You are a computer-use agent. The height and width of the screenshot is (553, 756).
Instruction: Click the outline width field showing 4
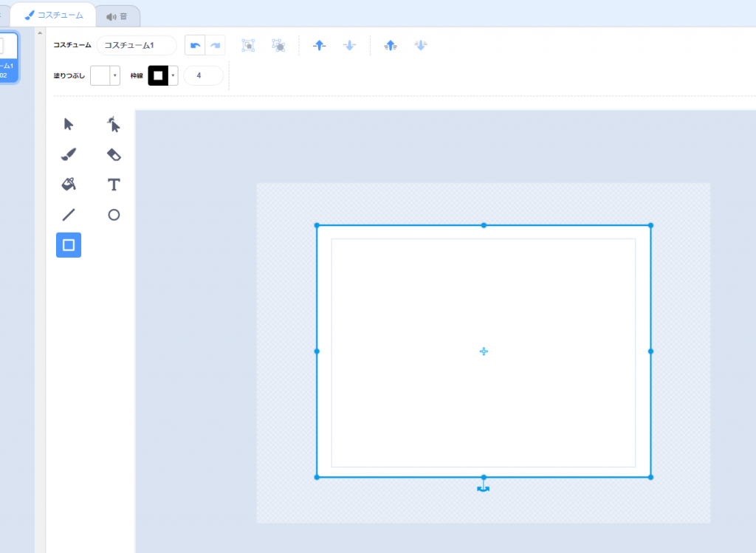(203, 75)
